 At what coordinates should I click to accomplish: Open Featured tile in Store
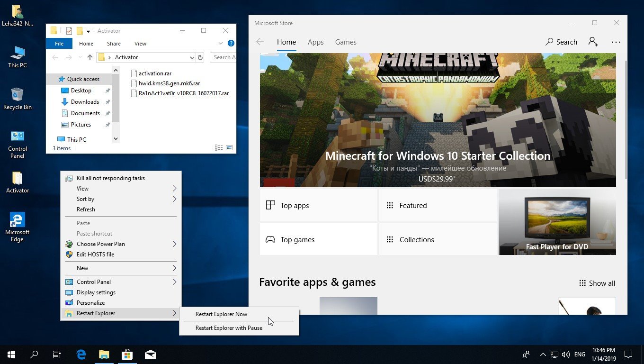pyautogui.click(x=438, y=206)
